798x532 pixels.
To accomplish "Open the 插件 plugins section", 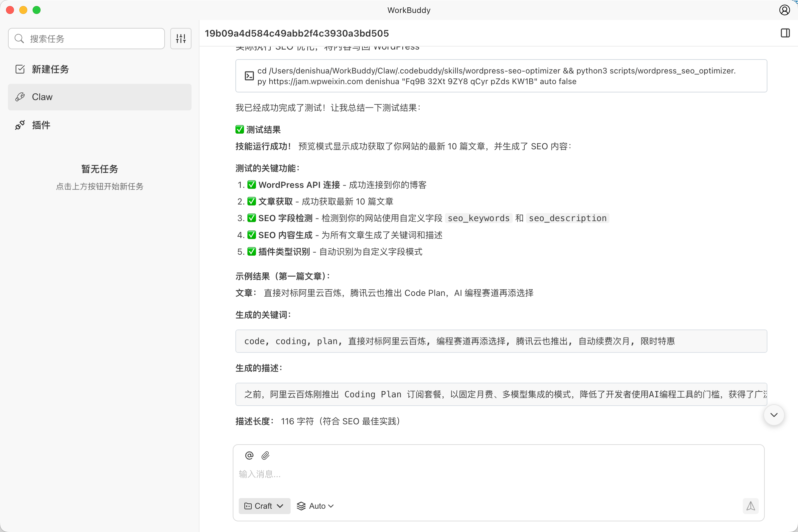I will click(100, 125).
